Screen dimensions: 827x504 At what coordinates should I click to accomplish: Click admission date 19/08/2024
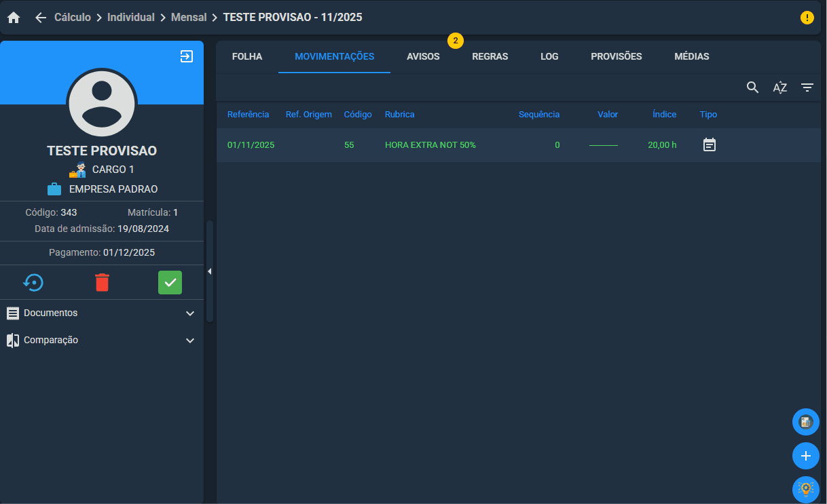point(143,229)
